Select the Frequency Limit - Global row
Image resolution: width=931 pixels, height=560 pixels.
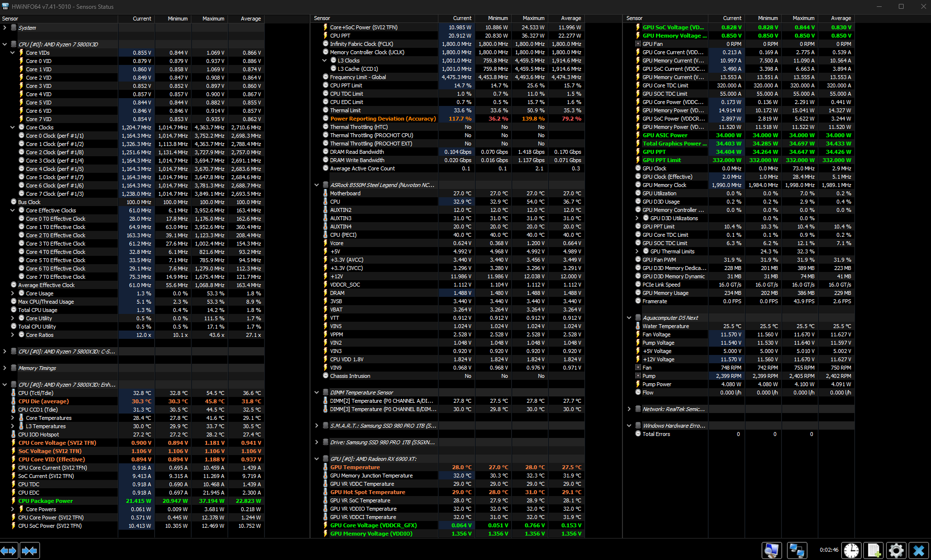(448, 77)
